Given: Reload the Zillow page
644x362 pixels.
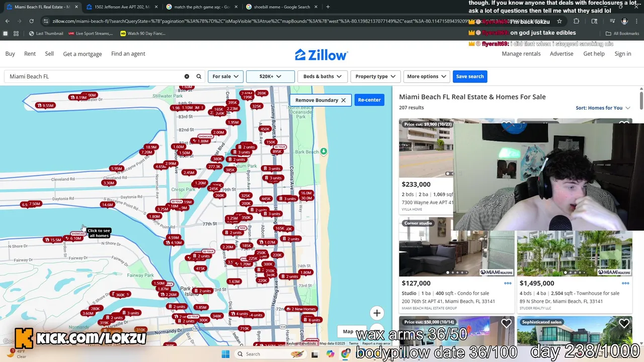Looking at the screenshot, I should coord(31,21).
